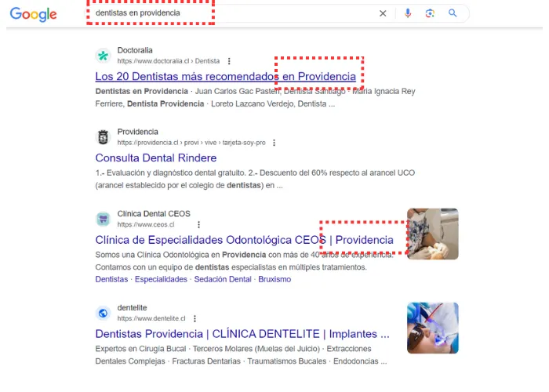Screen dimensions: 549x392
Task: Click into the search box text field
Action: click(x=231, y=13)
